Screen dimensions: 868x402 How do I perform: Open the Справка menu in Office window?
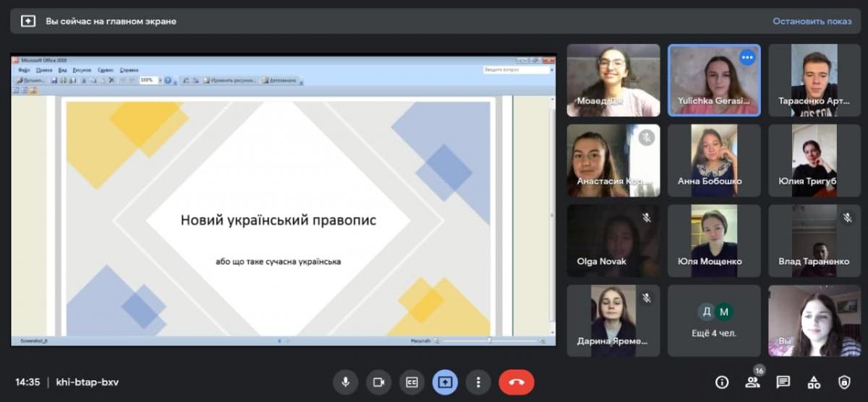(x=129, y=70)
